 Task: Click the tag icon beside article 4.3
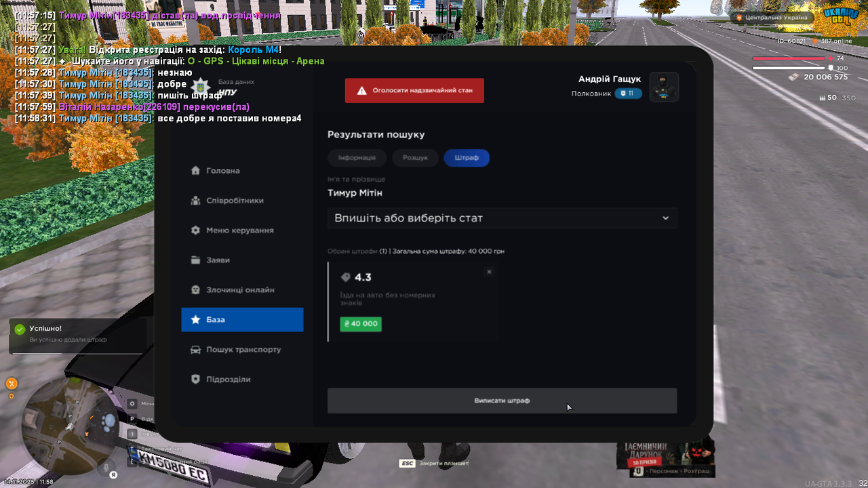coord(346,277)
